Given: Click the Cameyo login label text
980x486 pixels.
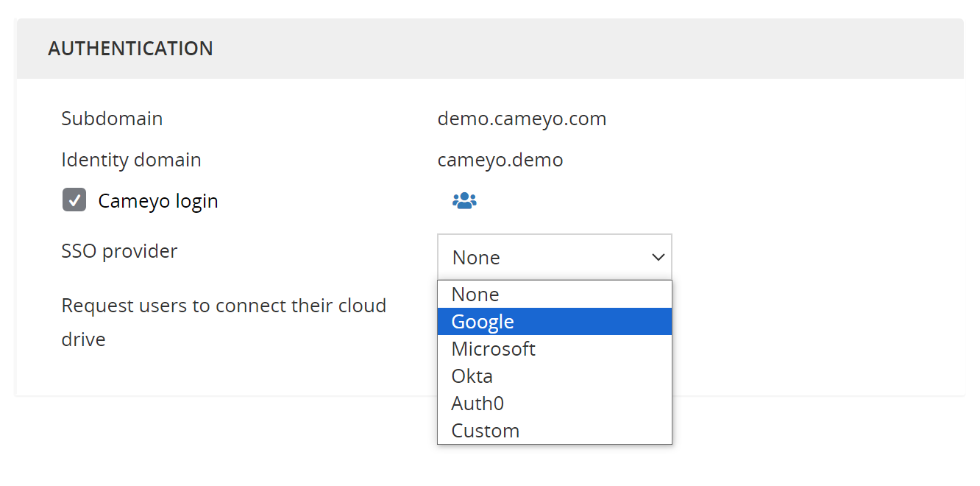Looking at the screenshot, I should 158,201.
